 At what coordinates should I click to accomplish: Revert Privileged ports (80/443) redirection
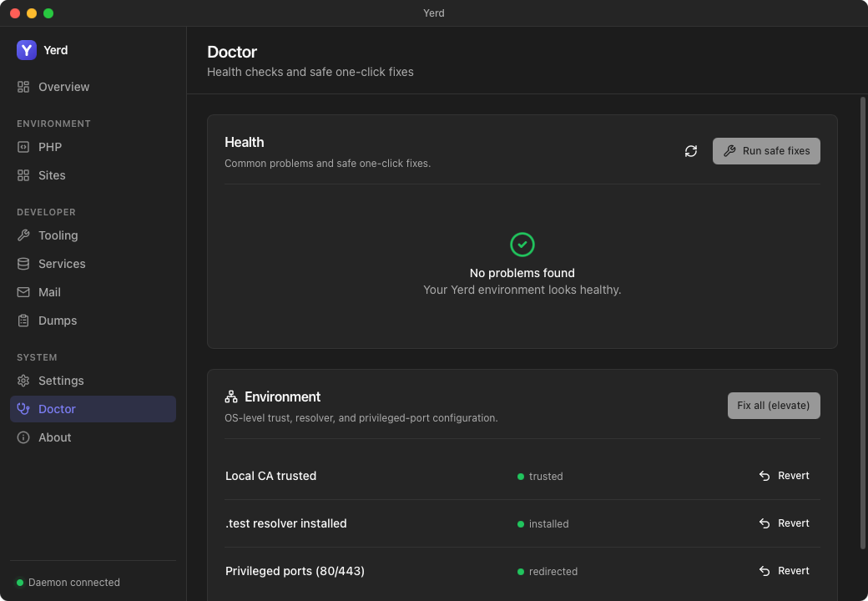pos(785,571)
